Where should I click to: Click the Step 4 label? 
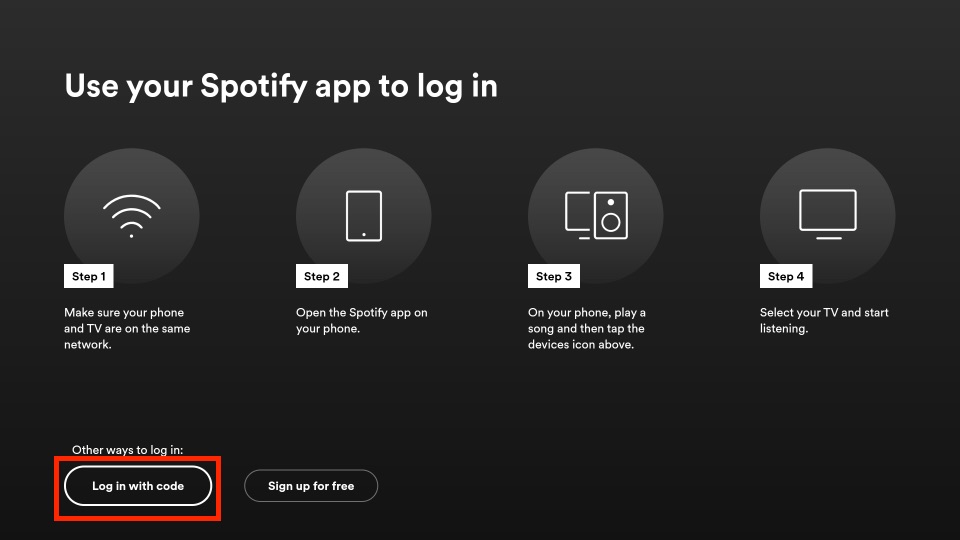point(786,276)
